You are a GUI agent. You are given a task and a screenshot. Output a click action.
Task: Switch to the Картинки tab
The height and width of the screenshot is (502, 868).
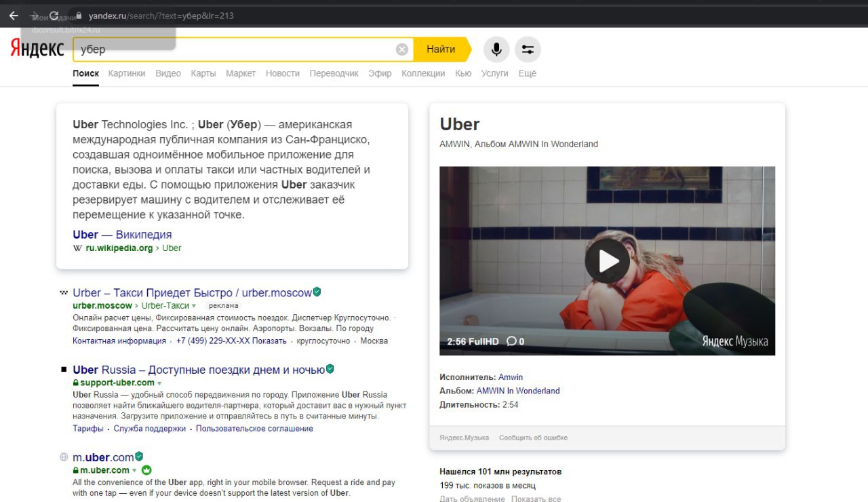pyautogui.click(x=127, y=73)
